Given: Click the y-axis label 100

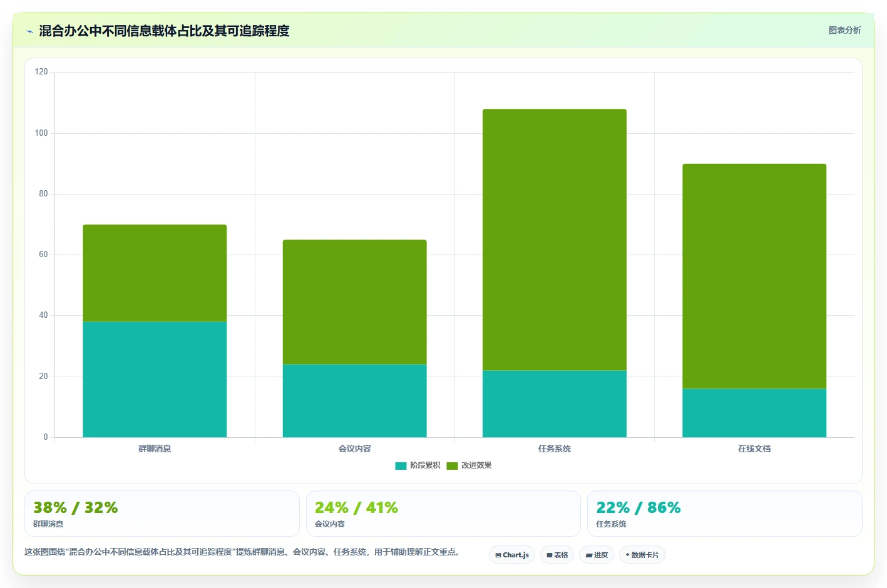Looking at the screenshot, I should click(41, 133).
